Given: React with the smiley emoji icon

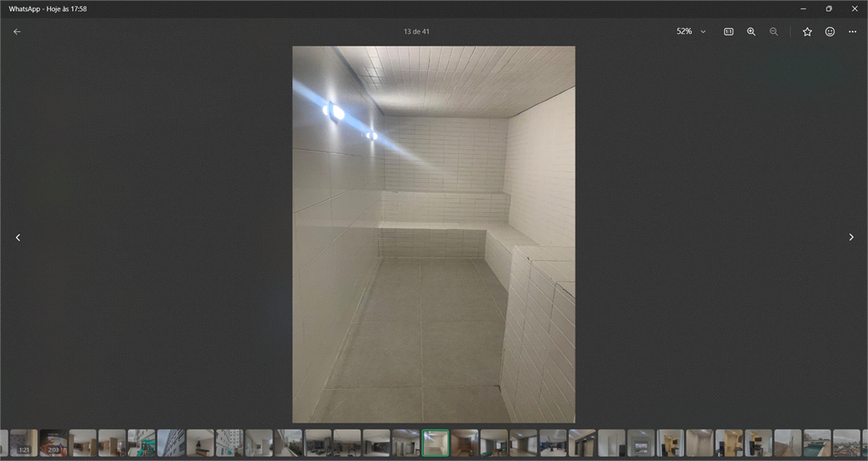Looking at the screenshot, I should click(830, 31).
